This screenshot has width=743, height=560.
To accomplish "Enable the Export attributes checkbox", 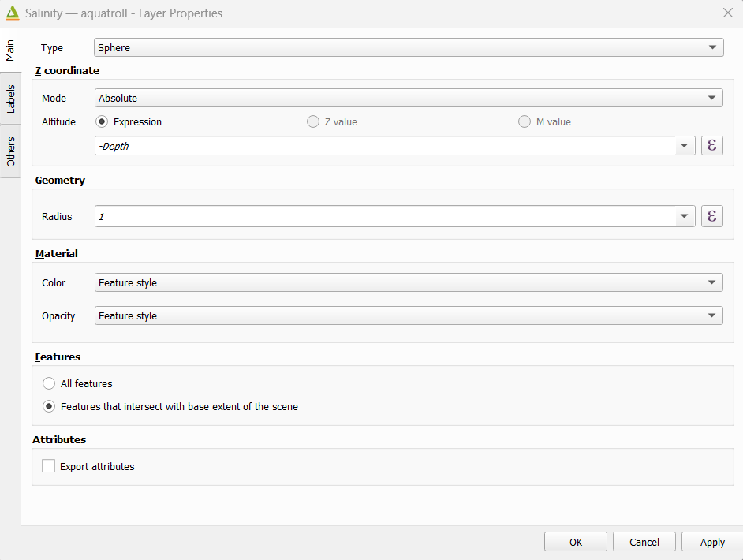I will [48, 466].
